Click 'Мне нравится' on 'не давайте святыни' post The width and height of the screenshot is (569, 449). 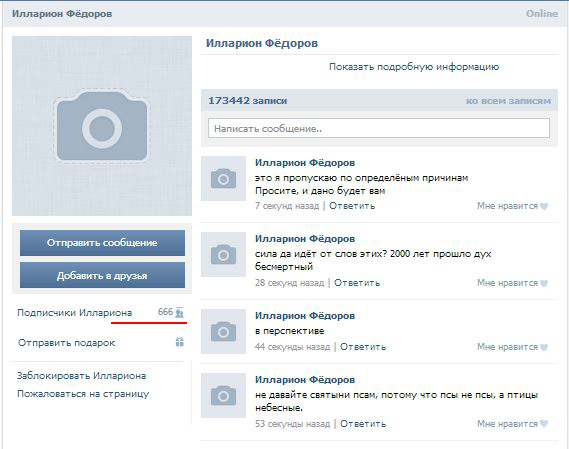tap(507, 424)
